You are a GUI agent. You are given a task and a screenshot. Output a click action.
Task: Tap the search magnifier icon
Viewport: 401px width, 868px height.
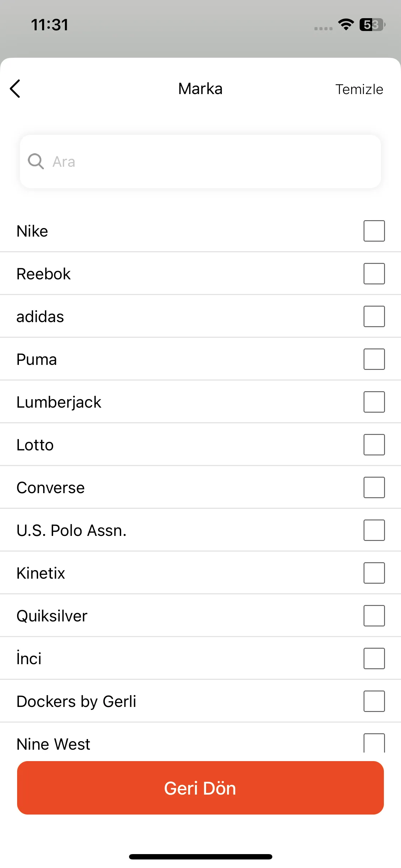(x=36, y=161)
